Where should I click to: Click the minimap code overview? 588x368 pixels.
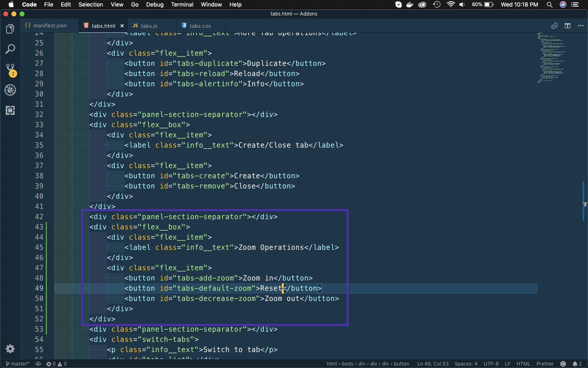[551, 57]
